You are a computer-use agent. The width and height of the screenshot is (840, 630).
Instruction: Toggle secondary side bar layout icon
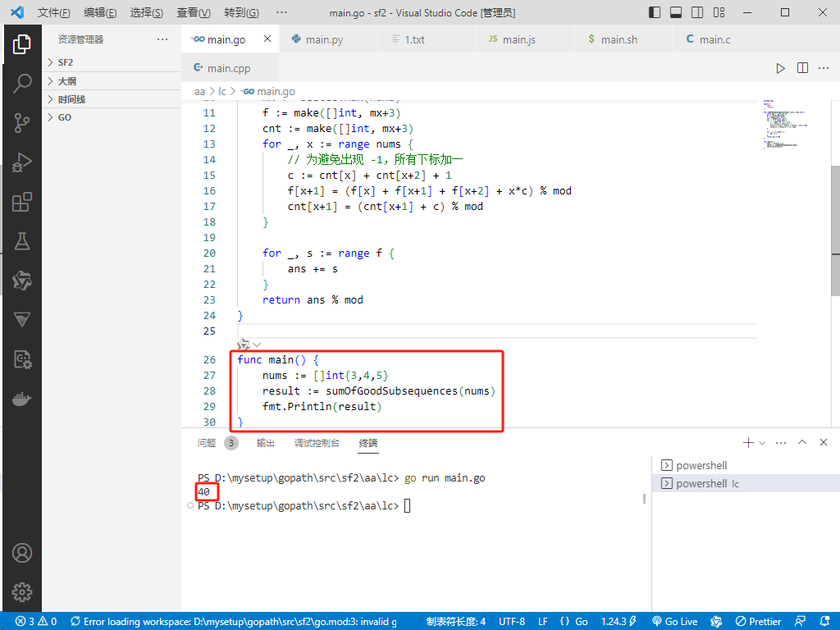pyautogui.click(x=697, y=12)
